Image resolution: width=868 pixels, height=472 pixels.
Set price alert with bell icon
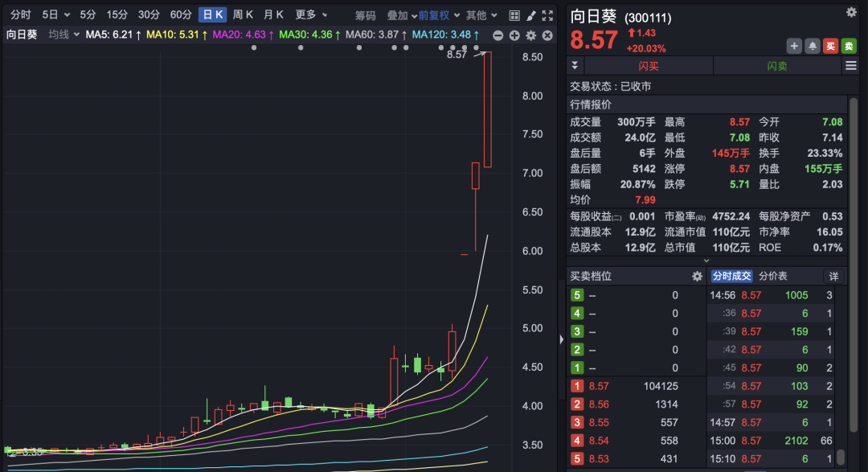click(x=812, y=46)
